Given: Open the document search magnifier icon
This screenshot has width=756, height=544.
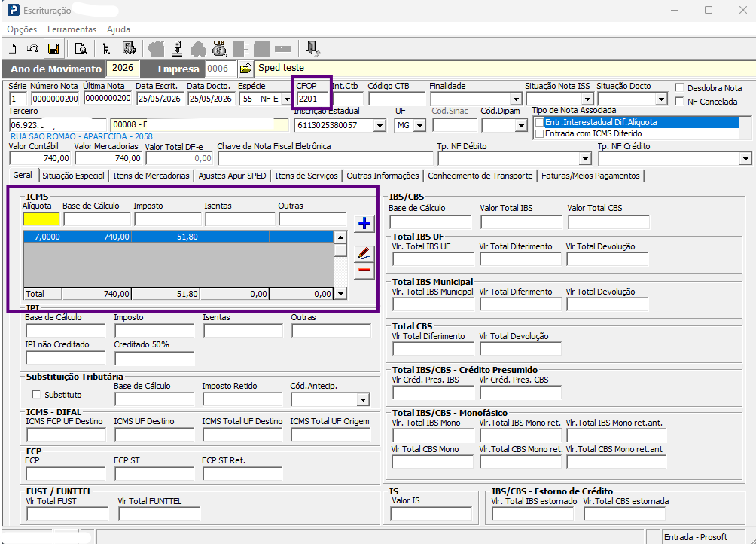Looking at the screenshot, I should pos(81,49).
